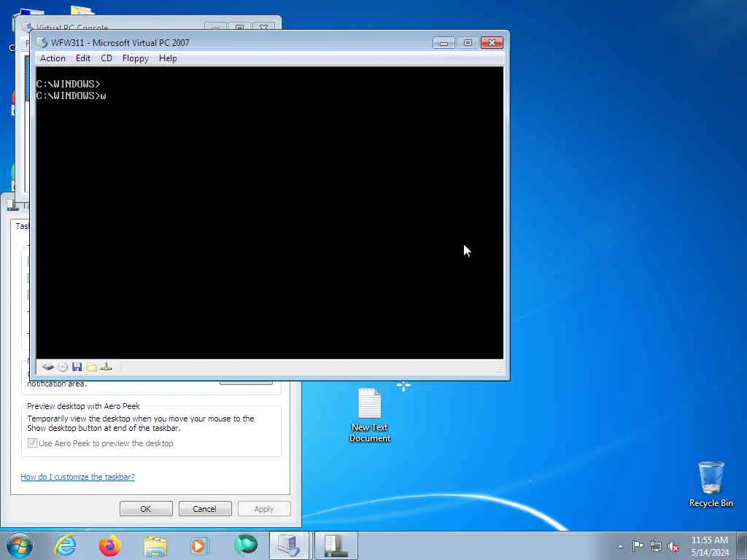747x560 pixels.
Task: Click the floppy disk status icon in Virtual PC
Action: pos(77,367)
